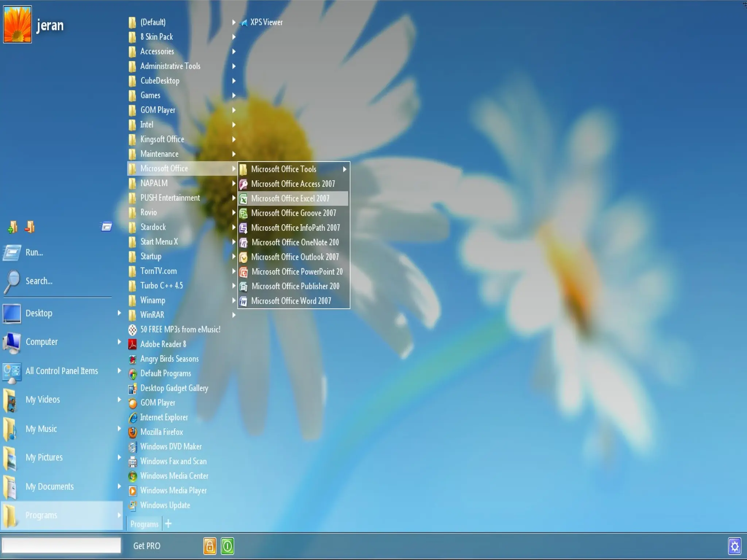Click the Get PRO link

(x=147, y=546)
